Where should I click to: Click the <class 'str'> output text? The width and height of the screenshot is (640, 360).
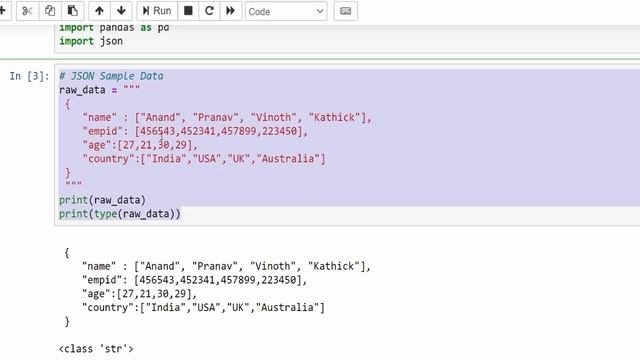96,349
